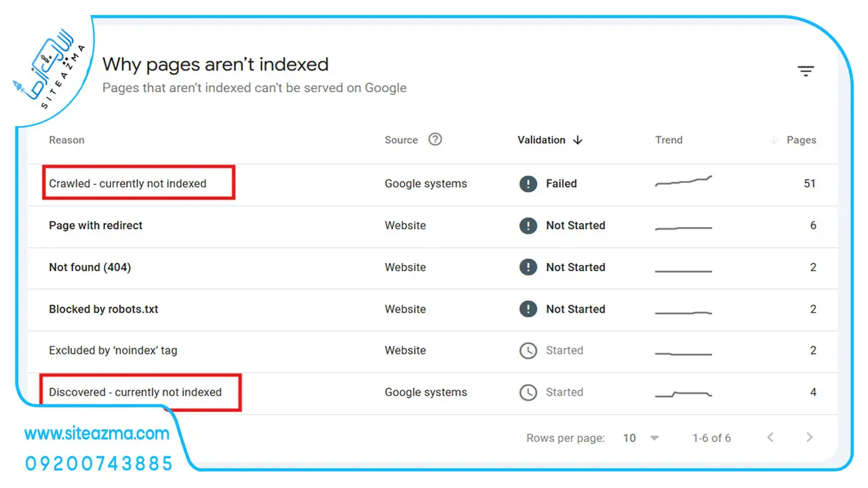Open Rows per page dropdown
The height and width of the screenshot is (488, 868).
pos(642,438)
